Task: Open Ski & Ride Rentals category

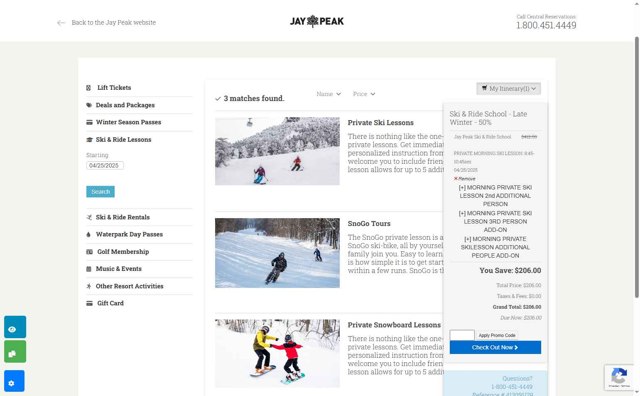Action: pos(123,217)
